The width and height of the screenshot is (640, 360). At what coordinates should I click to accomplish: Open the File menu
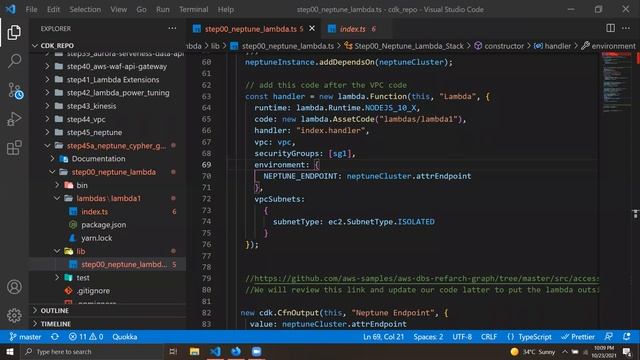point(31,9)
